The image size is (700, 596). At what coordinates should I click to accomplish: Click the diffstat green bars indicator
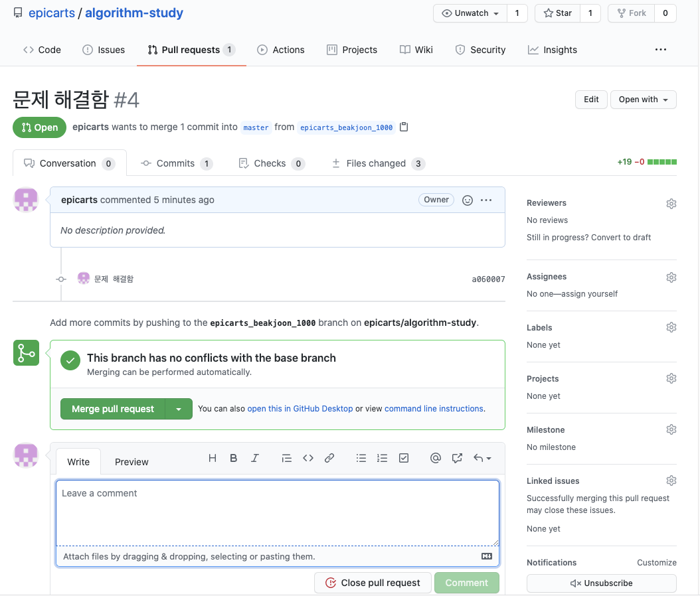[661, 162]
